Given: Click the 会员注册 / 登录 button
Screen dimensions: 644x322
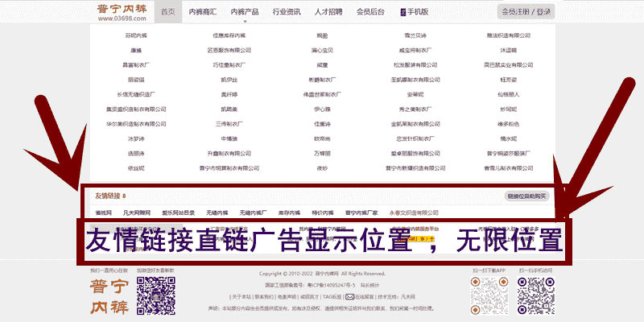Looking at the screenshot, I should (526, 12).
